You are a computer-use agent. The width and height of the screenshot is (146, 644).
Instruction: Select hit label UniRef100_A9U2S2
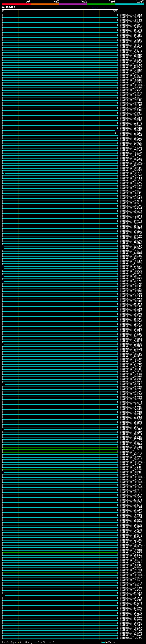point(131,42)
